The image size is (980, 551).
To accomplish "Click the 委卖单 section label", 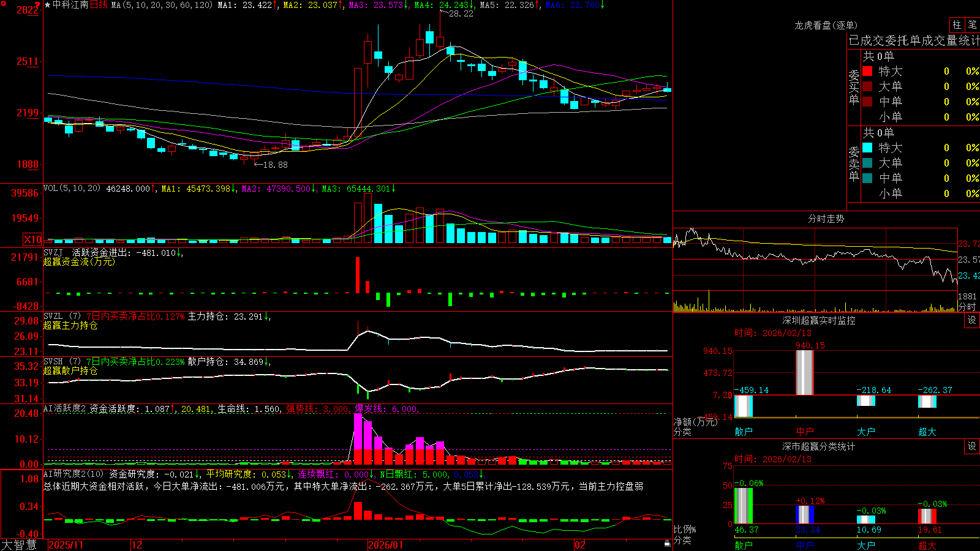I will [x=854, y=163].
